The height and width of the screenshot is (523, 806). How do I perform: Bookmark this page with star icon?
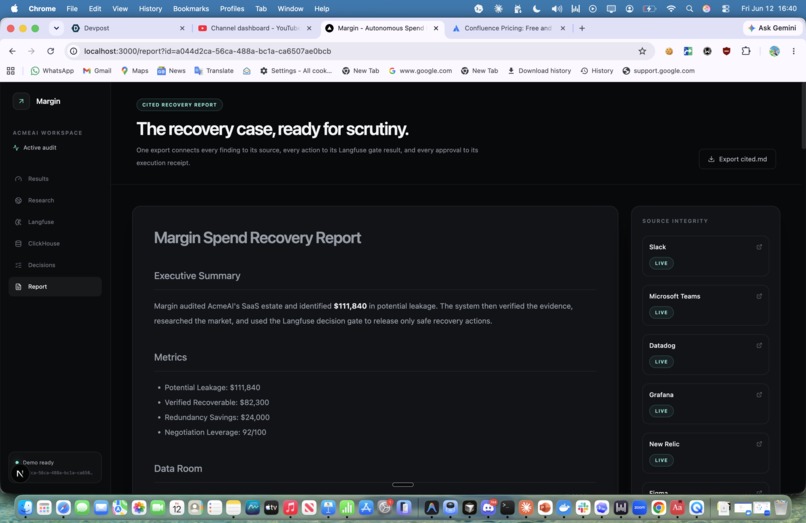tap(642, 51)
